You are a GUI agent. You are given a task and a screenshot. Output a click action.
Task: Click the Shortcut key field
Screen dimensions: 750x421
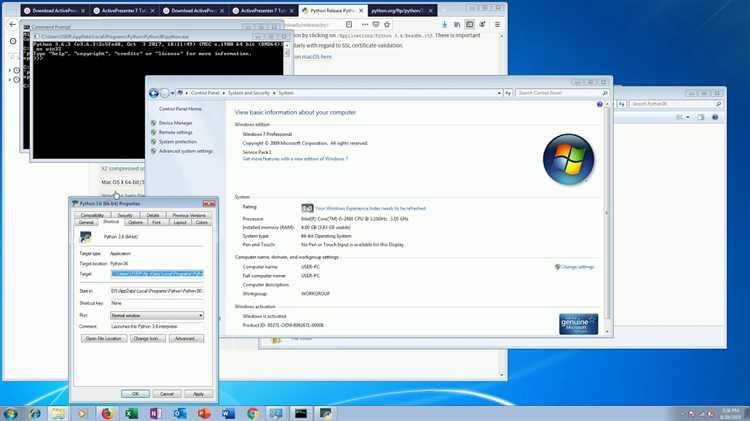(x=157, y=303)
